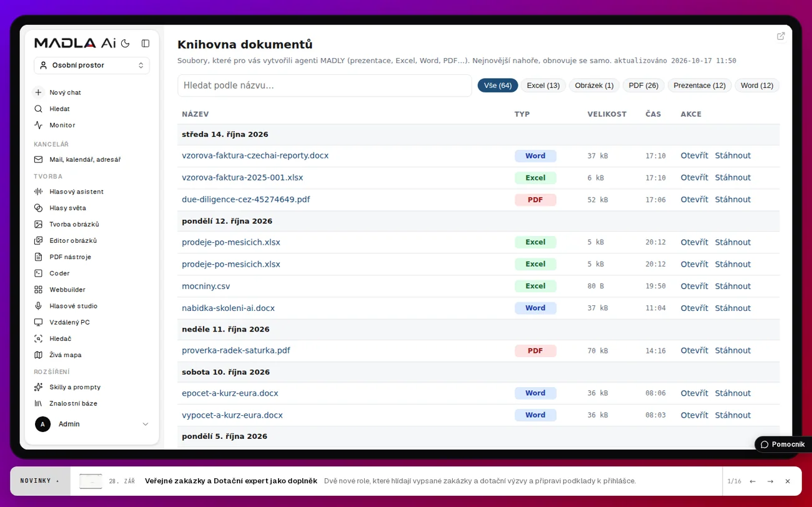
Task: Go to next news item arrow
Action: coord(770,481)
